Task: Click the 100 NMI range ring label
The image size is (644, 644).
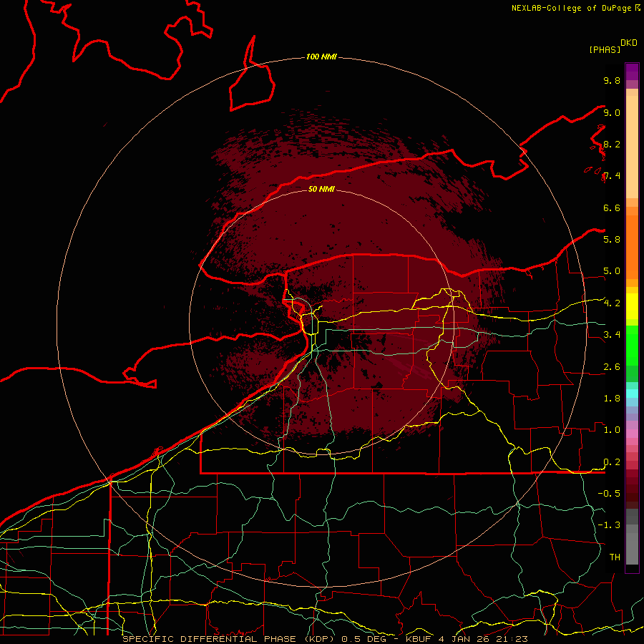Action: click(321, 57)
